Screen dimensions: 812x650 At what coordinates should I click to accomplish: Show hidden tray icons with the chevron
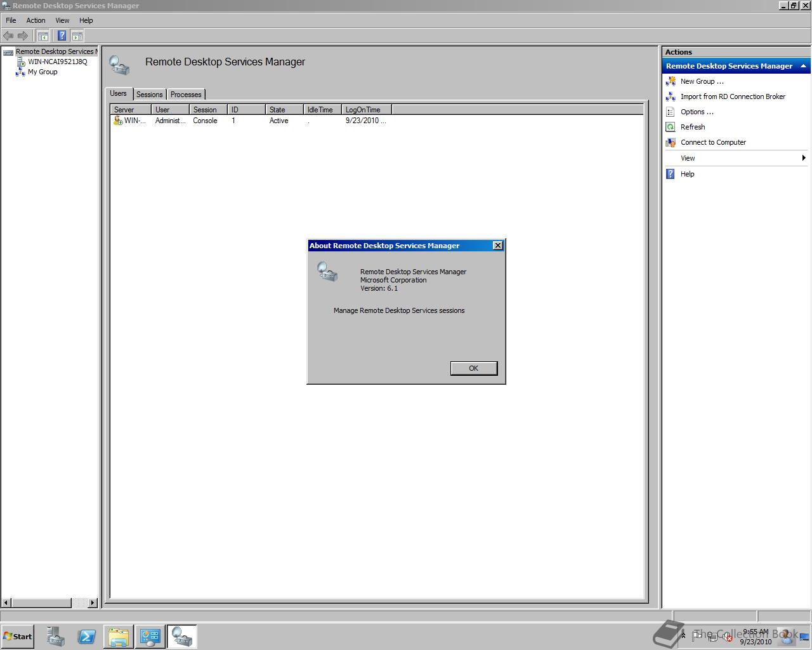pos(683,635)
